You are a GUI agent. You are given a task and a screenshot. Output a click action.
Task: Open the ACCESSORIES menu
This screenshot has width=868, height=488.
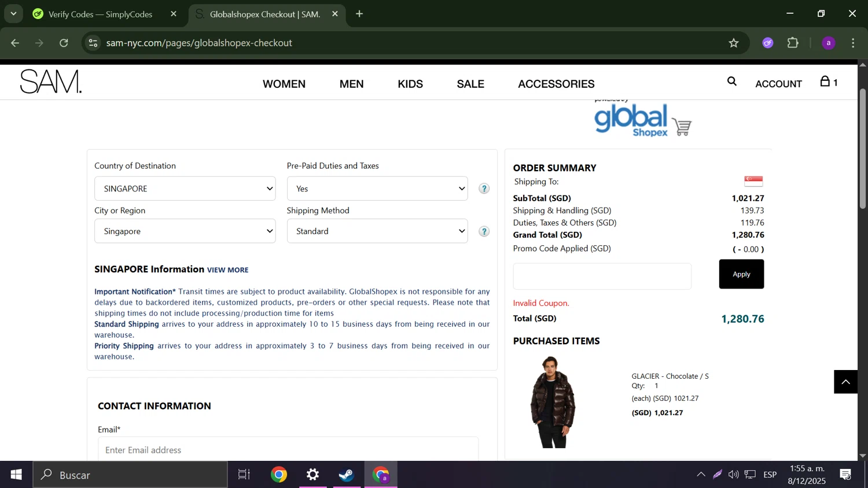pyautogui.click(x=556, y=84)
